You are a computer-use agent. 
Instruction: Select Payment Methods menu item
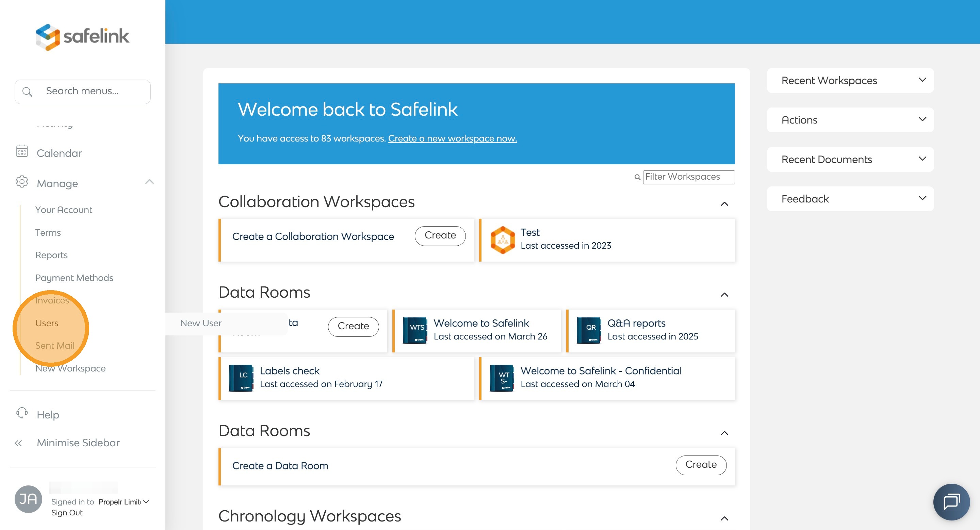(x=74, y=278)
